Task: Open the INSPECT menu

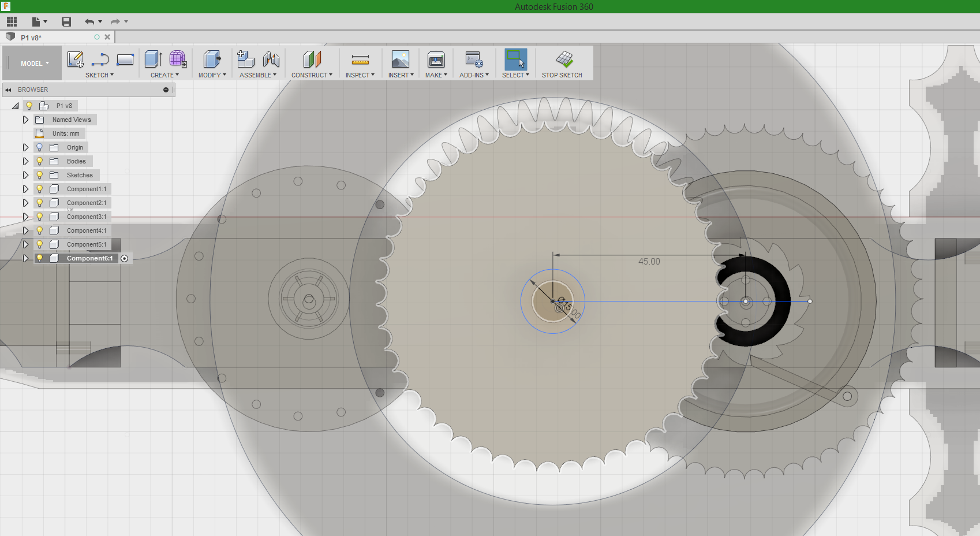Action: click(360, 75)
